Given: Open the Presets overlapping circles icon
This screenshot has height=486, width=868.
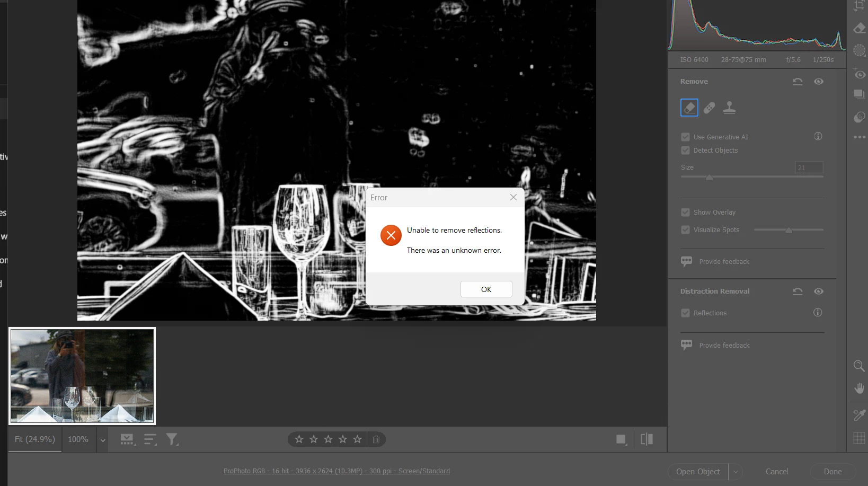Looking at the screenshot, I should (x=859, y=117).
